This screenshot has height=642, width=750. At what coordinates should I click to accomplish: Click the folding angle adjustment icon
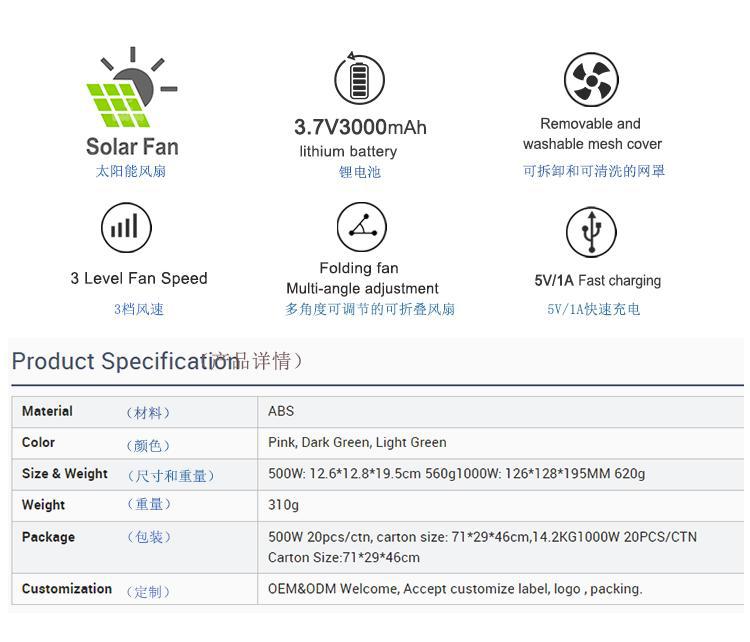point(360,227)
